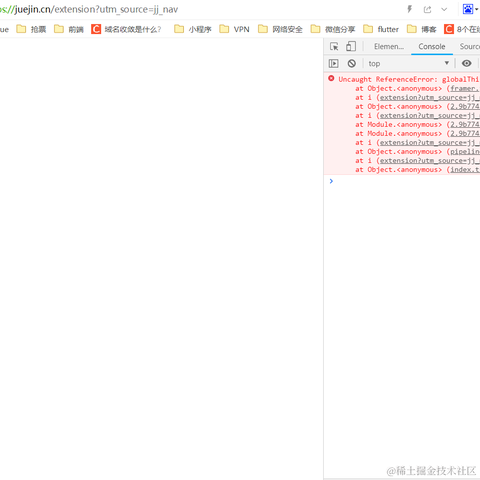Show the console sidebar panel
This screenshot has width=480, height=480.
coord(333,63)
